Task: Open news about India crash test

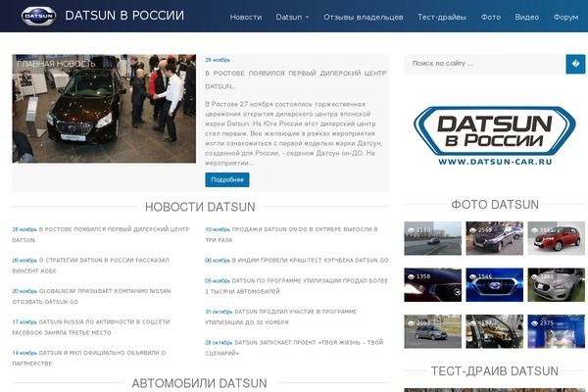Action: [297, 260]
